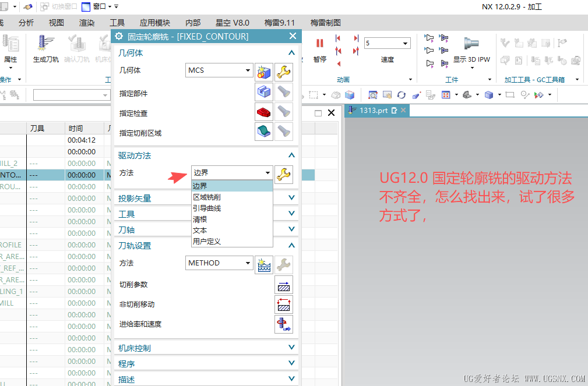The width and height of the screenshot is (588, 386).
Task: Close the navigator panel with X
Action: [331, 113]
